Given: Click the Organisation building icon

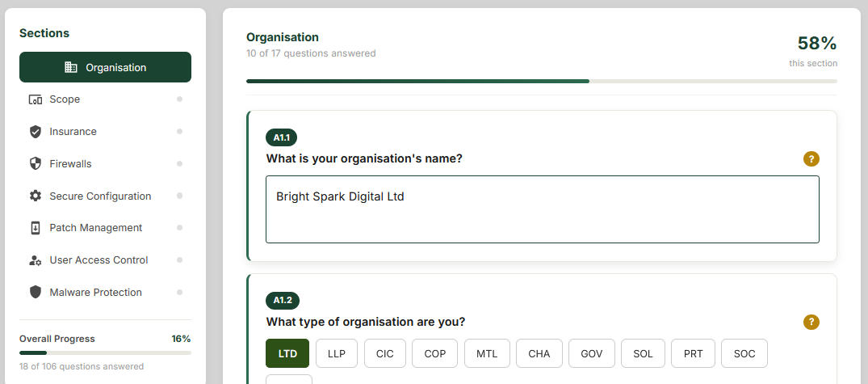Looking at the screenshot, I should pyautogui.click(x=71, y=67).
